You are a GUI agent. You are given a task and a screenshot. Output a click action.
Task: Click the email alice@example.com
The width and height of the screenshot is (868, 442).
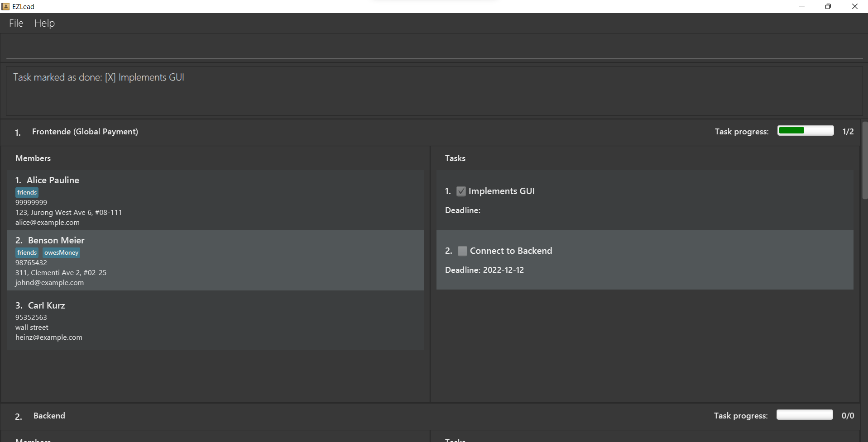tap(48, 223)
